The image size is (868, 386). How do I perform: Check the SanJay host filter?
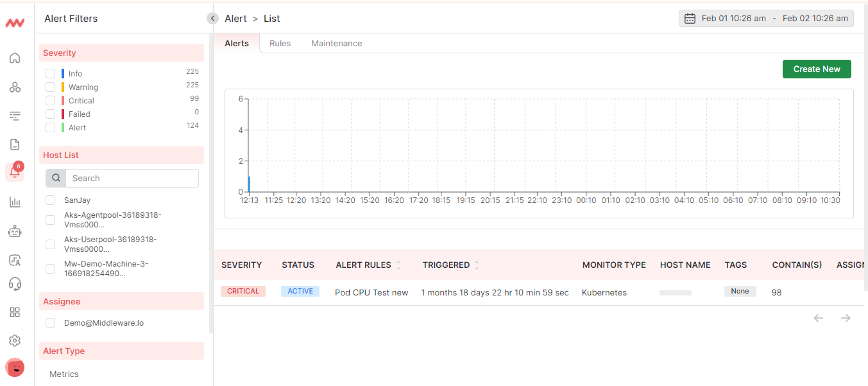pyautogui.click(x=50, y=200)
